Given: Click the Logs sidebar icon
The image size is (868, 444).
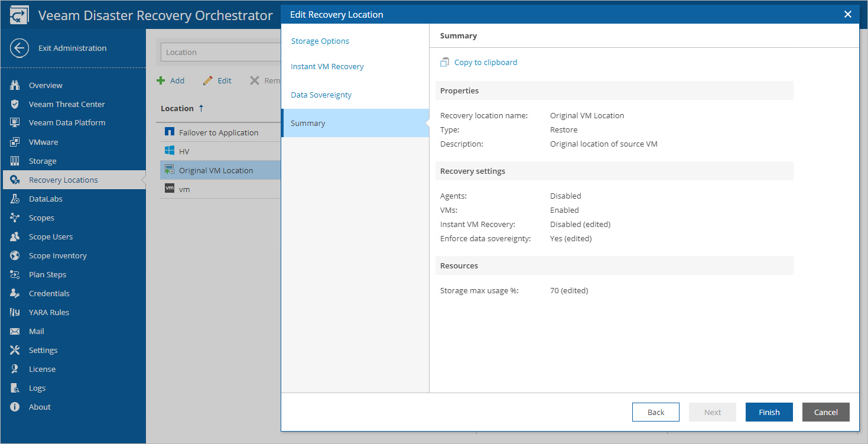Looking at the screenshot, I should 15,388.
